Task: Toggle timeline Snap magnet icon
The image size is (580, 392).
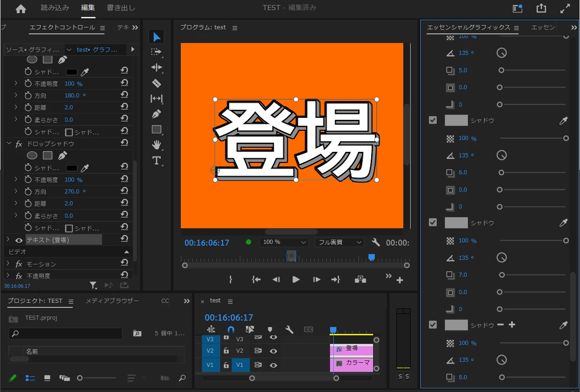Action: click(231, 329)
